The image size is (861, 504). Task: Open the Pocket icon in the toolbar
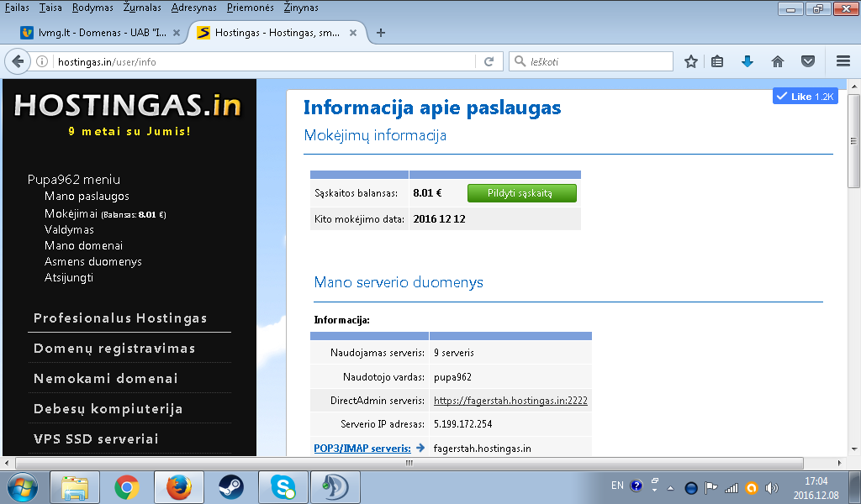808,61
